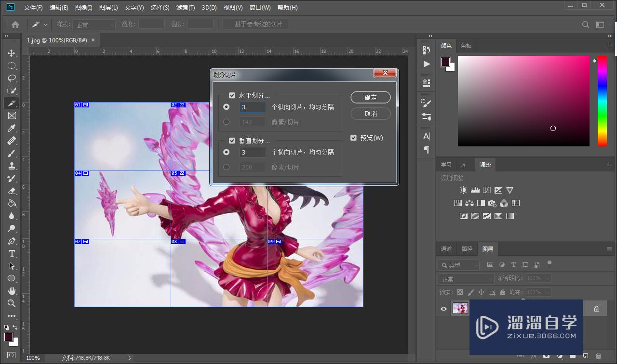Select 个纵向切片 evenly spaced radio
The height and width of the screenshot is (364, 617).
226,107
